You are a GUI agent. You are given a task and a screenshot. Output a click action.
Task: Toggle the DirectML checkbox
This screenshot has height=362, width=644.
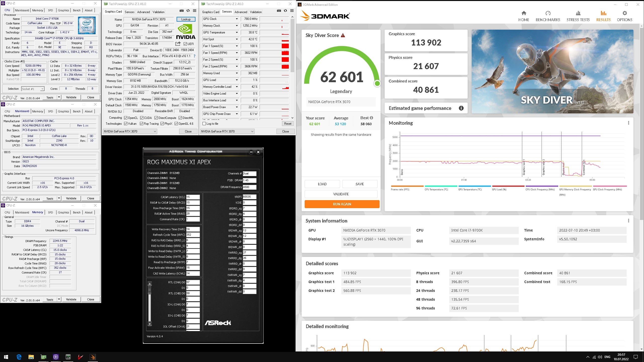180,118
